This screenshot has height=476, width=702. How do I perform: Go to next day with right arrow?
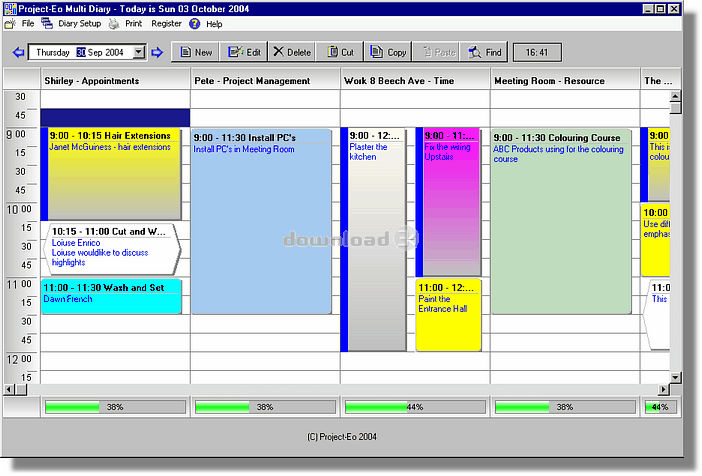tap(157, 52)
